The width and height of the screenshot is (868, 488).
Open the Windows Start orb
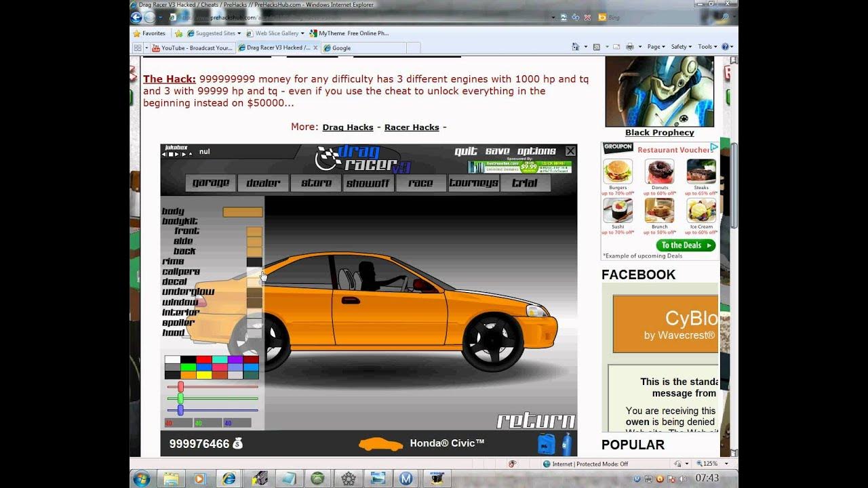[x=142, y=479]
